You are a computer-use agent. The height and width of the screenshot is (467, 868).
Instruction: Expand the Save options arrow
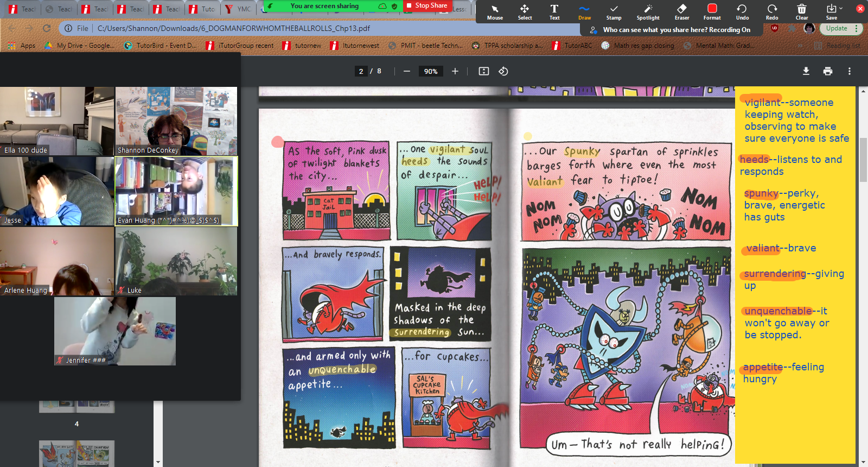point(841,8)
